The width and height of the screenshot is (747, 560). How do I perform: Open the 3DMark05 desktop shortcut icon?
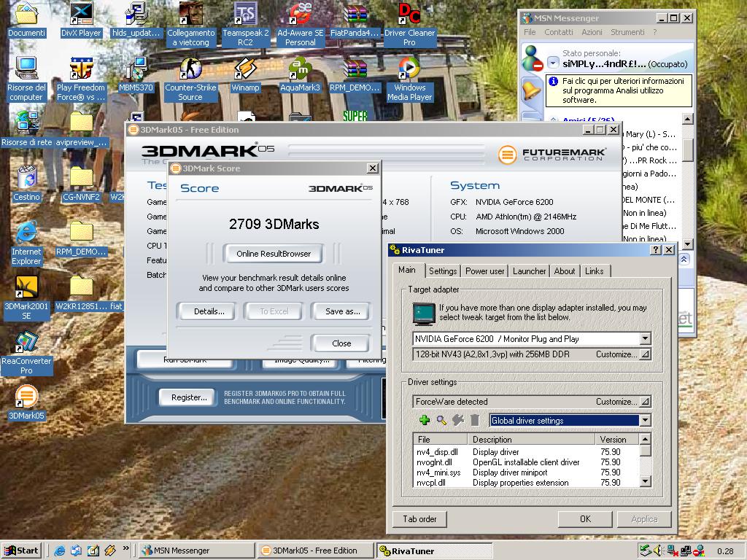coord(26,402)
